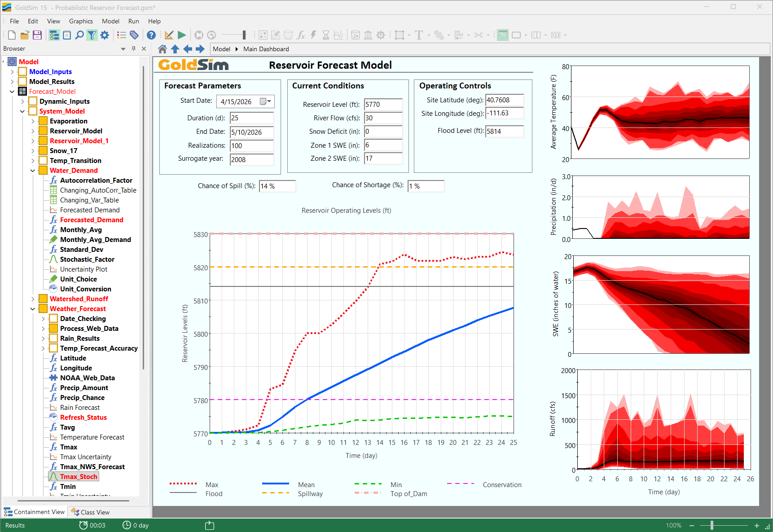Open the search tool magnifier icon
The image size is (773, 532).
click(79, 35)
